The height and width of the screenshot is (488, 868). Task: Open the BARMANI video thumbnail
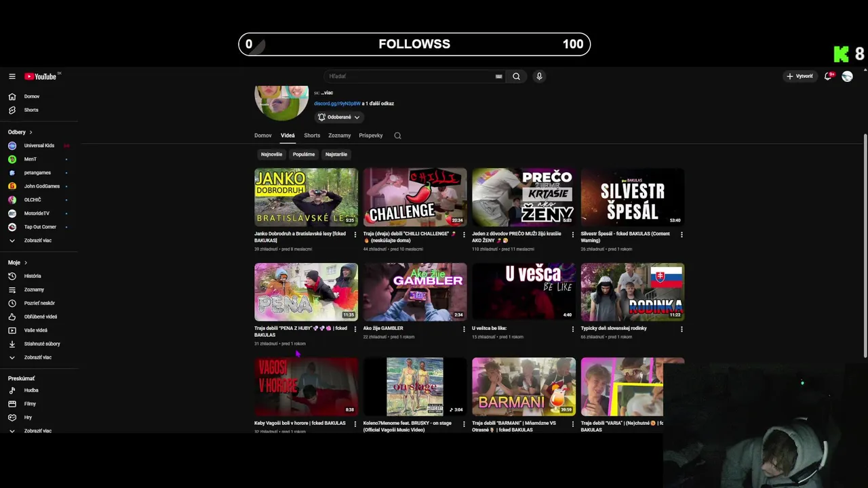pyautogui.click(x=524, y=386)
